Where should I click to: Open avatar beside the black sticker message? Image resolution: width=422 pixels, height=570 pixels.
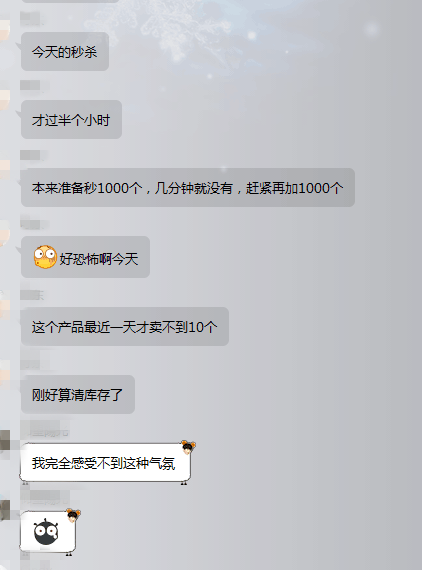(5, 510)
